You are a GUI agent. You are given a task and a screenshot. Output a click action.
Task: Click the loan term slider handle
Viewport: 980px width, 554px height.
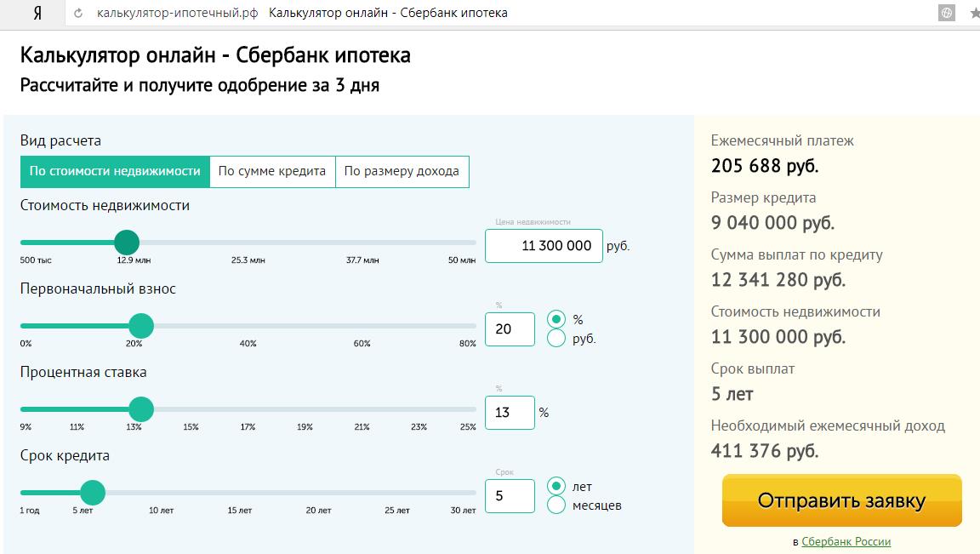(x=93, y=493)
